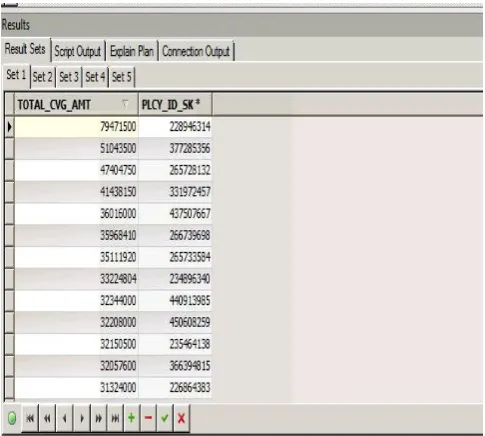Insert a new row with plus icon
The width and height of the screenshot is (485, 436).
point(132,418)
